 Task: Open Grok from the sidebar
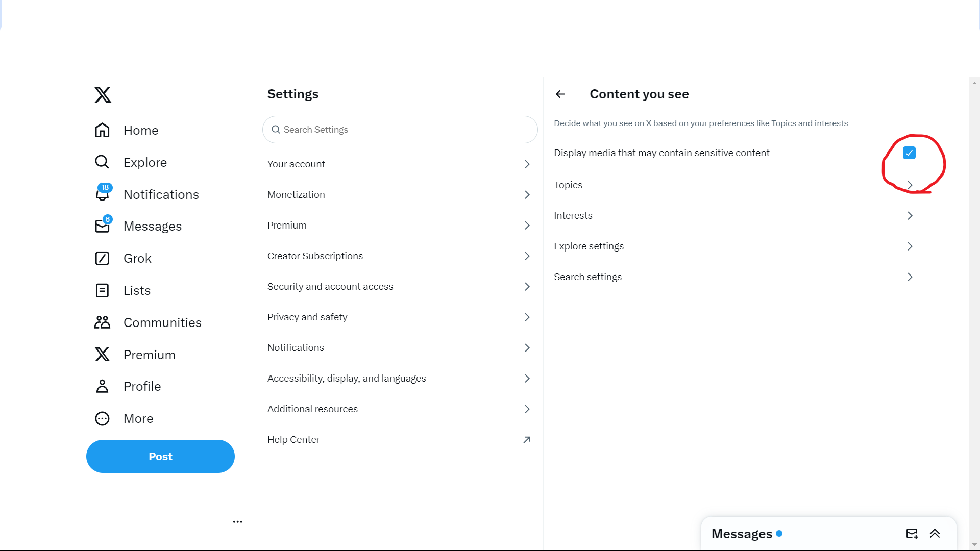pos(103,258)
